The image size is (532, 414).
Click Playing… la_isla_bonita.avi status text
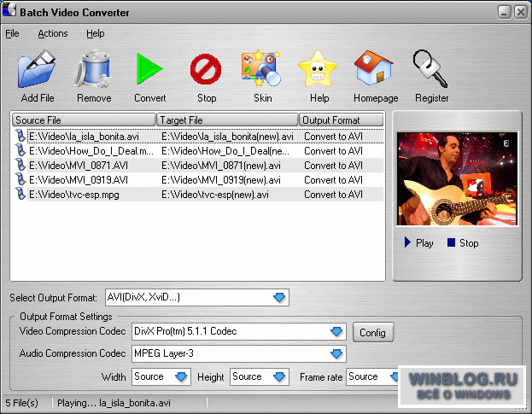coord(114,403)
